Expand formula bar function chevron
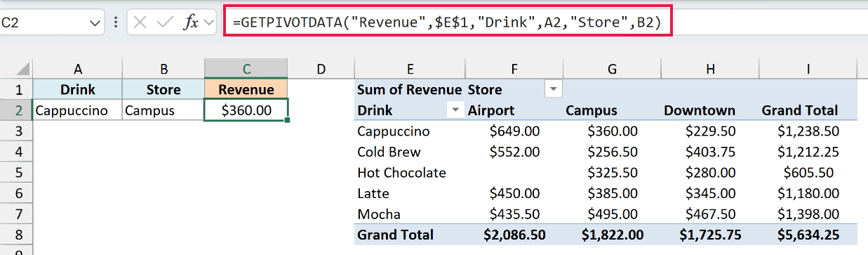This screenshot has height=255, width=868. (x=208, y=22)
